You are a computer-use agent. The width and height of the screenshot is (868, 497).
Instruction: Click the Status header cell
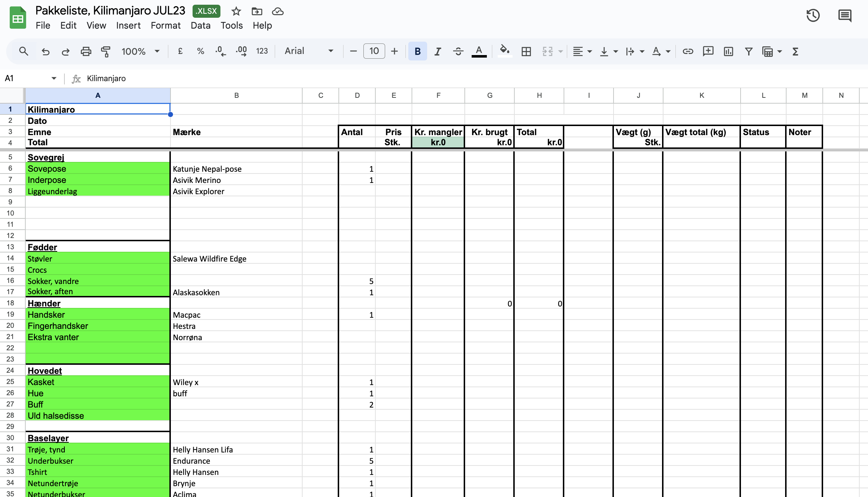click(x=763, y=132)
